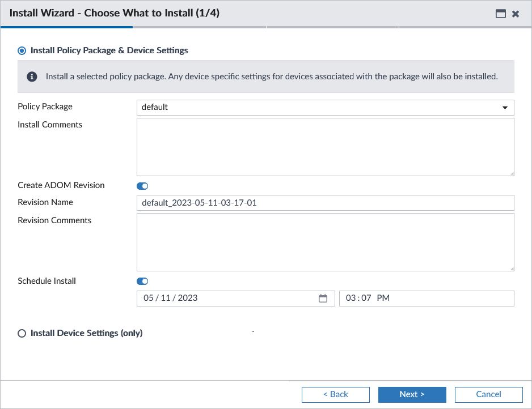Turn off the Schedule Install toggle

(x=142, y=281)
